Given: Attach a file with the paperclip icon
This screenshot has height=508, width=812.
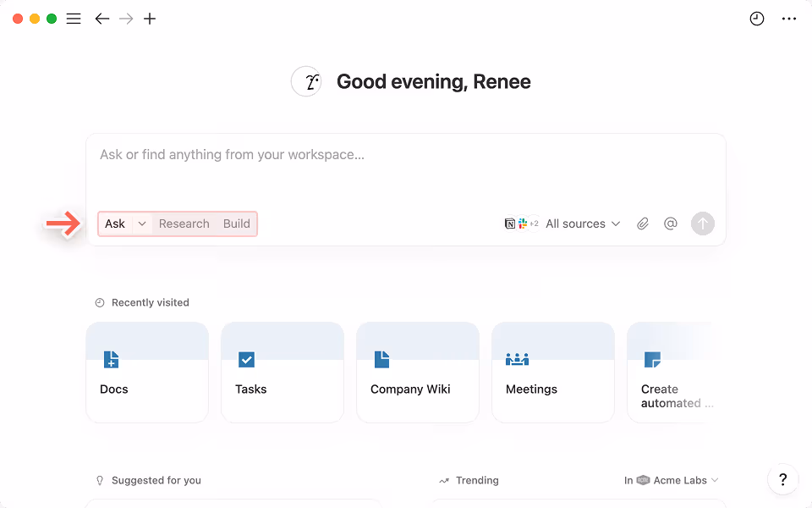Looking at the screenshot, I should point(642,223).
